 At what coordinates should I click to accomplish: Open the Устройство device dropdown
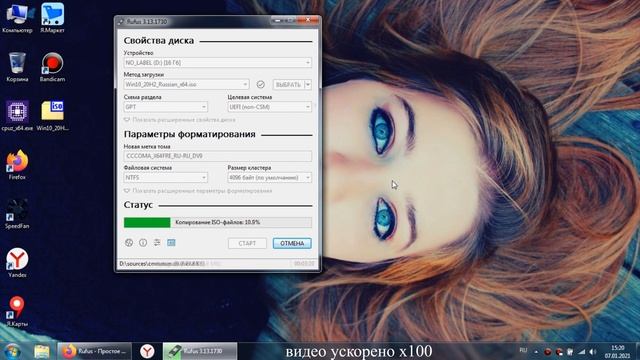click(x=218, y=63)
